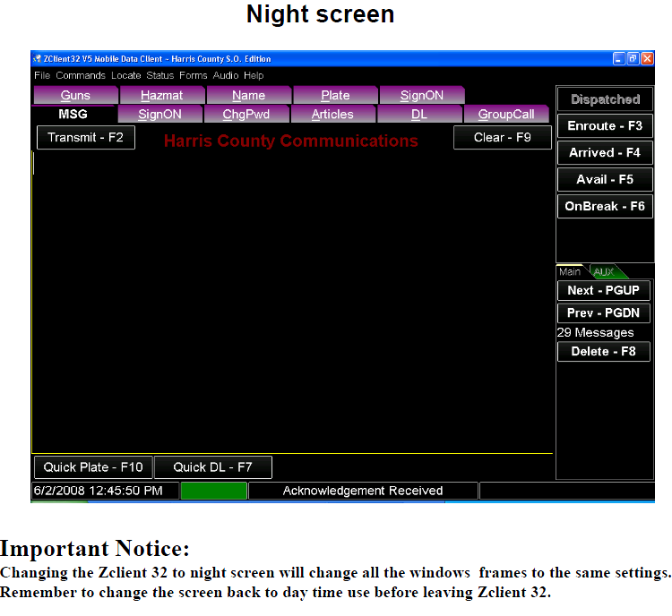Click the ZClient32 title bar app icon
Viewport: 672px width, 616px height.
38,59
